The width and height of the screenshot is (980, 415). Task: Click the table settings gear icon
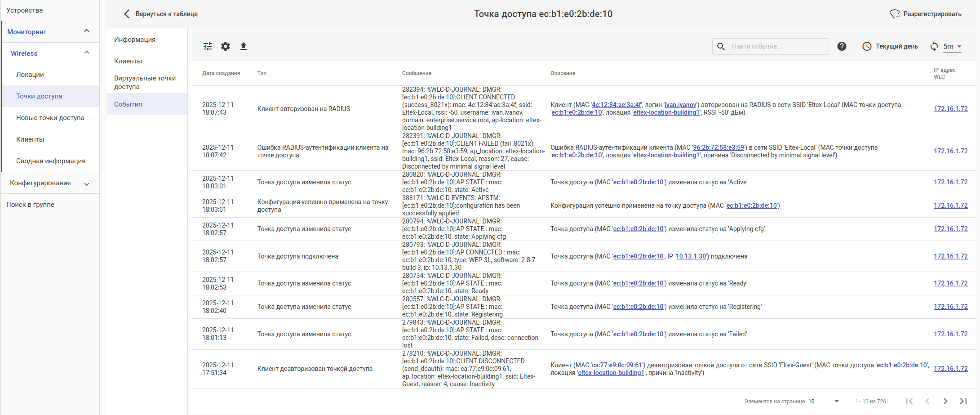pos(226,46)
